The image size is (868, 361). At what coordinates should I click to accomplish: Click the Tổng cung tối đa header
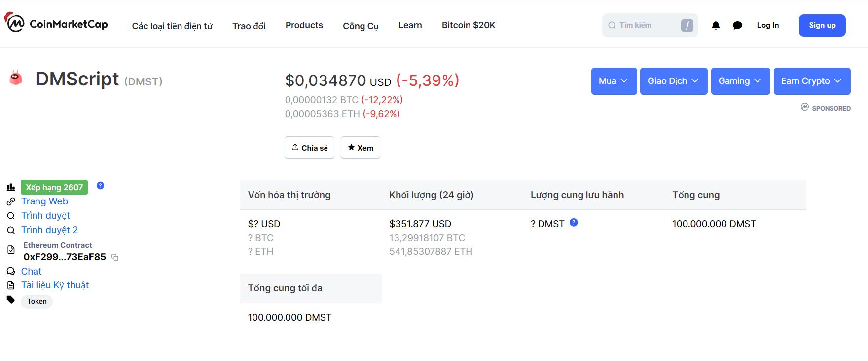pos(285,288)
